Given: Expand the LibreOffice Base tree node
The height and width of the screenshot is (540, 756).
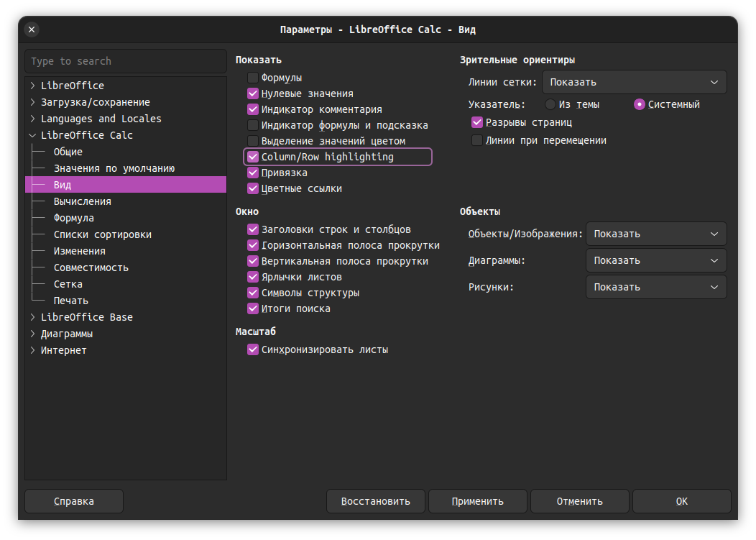Looking at the screenshot, I should (x=33, y=317).
